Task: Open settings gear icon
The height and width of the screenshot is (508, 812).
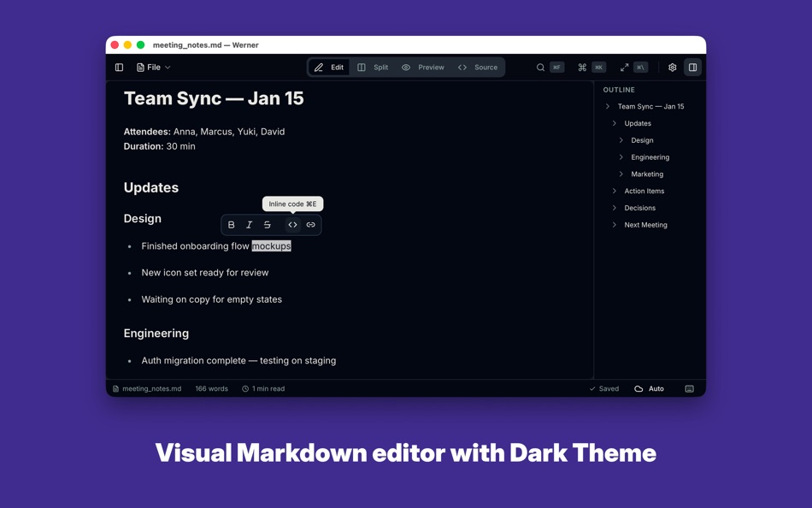Action: [672, 68]
